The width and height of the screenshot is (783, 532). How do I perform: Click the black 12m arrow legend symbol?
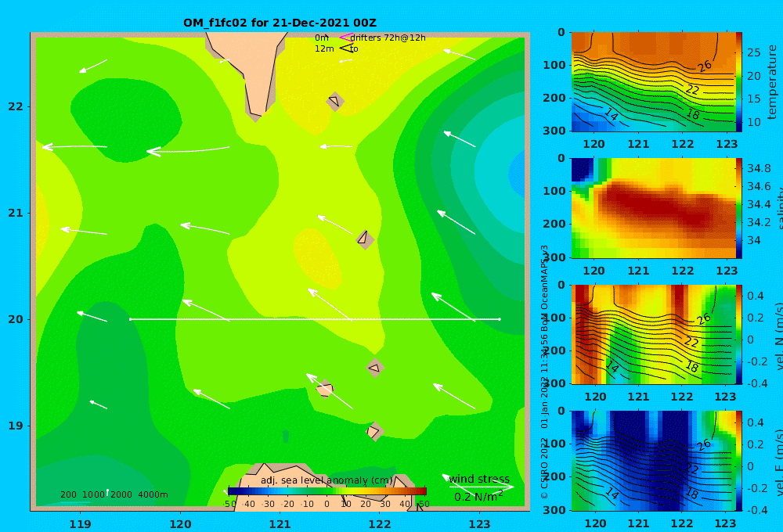(x=345, y=49)
